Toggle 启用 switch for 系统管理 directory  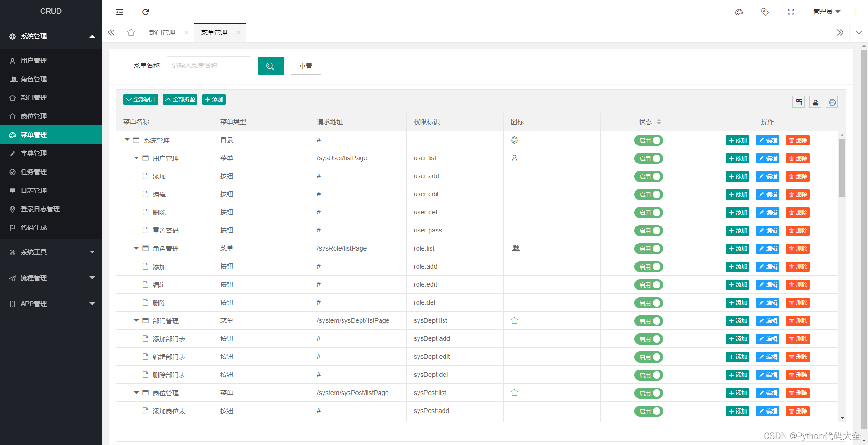648,140
